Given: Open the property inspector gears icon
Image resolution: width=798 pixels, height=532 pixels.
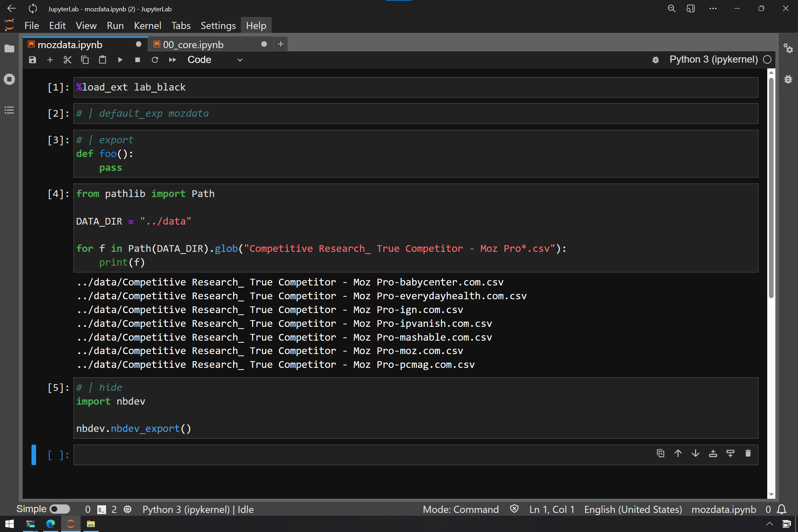Looking at the screenshot, I should click(x=788, y=48).
